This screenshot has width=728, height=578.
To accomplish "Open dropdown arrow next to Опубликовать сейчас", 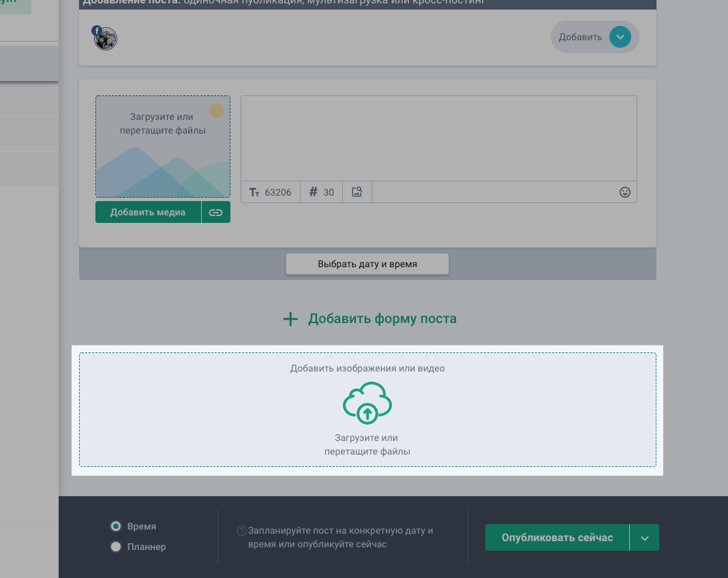I will 644,538.
